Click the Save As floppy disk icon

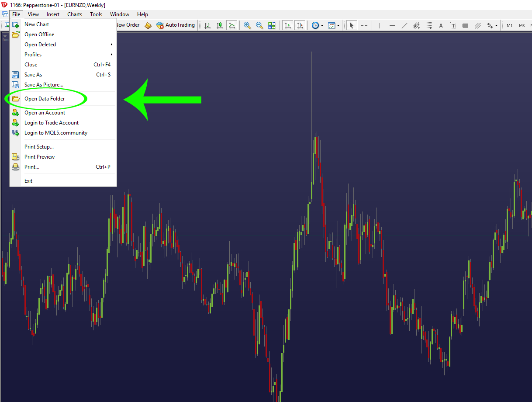coord(16,75)
